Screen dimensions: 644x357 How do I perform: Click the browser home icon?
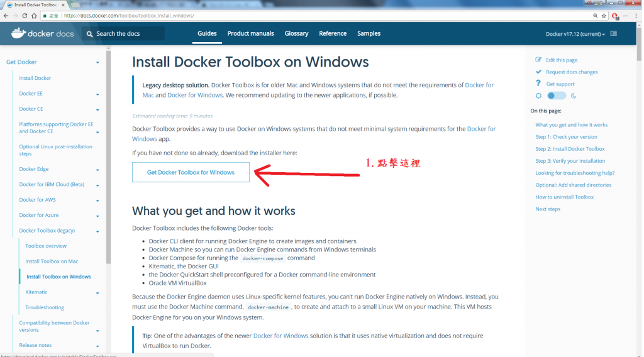pyautogui.click(x=34, y=16)
